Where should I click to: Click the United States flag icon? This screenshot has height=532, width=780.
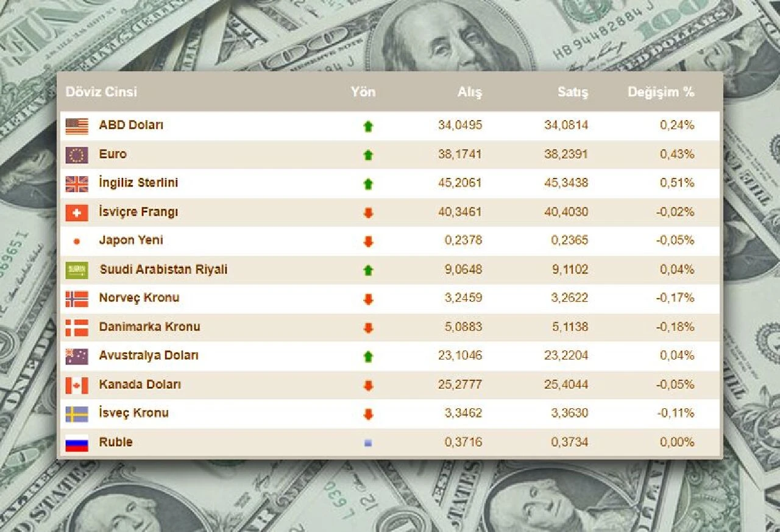point(77,126)
